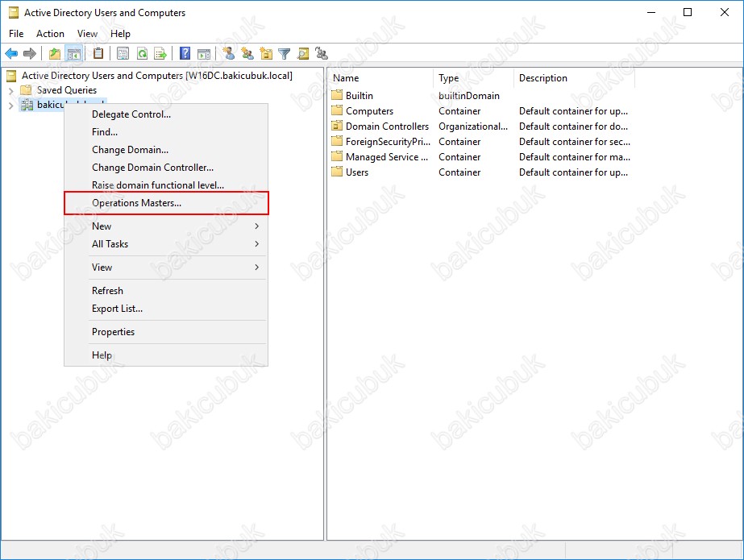The image size is (744, 560).
Task: Click Refresh in the context menu
Action: click(x=166, y=291)
